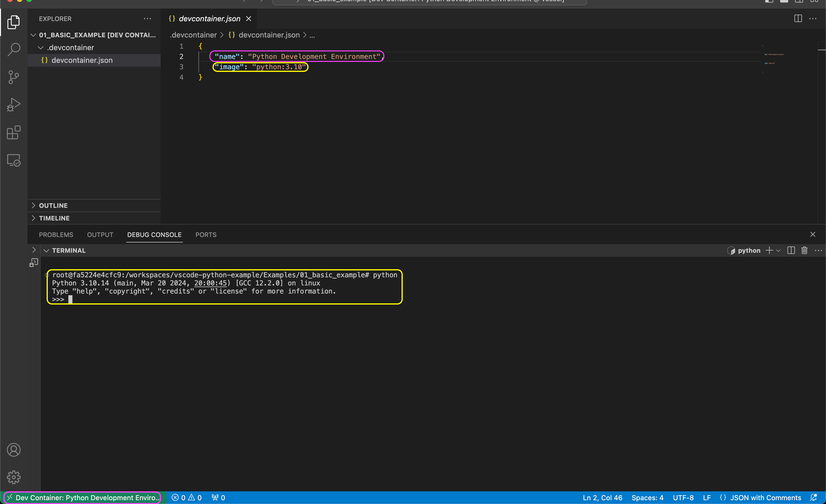
Task: Click the Dev Container status bar button
Action: 83,498
